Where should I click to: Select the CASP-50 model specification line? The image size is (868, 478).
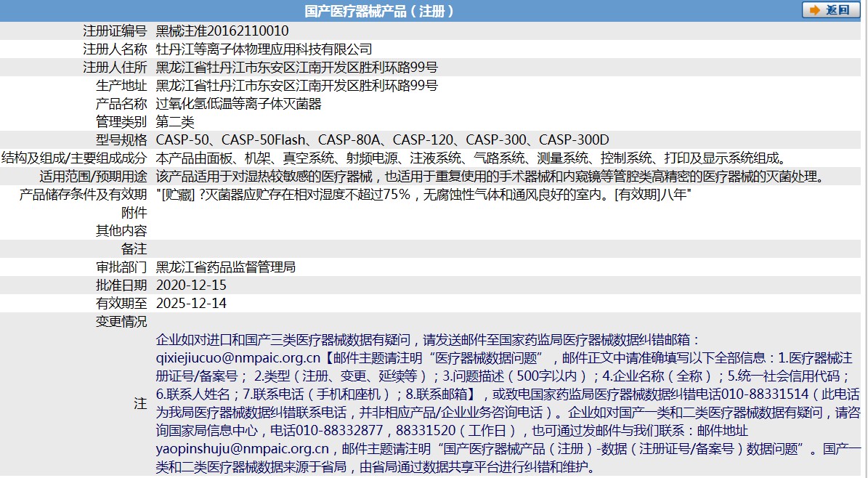point(382,140)
